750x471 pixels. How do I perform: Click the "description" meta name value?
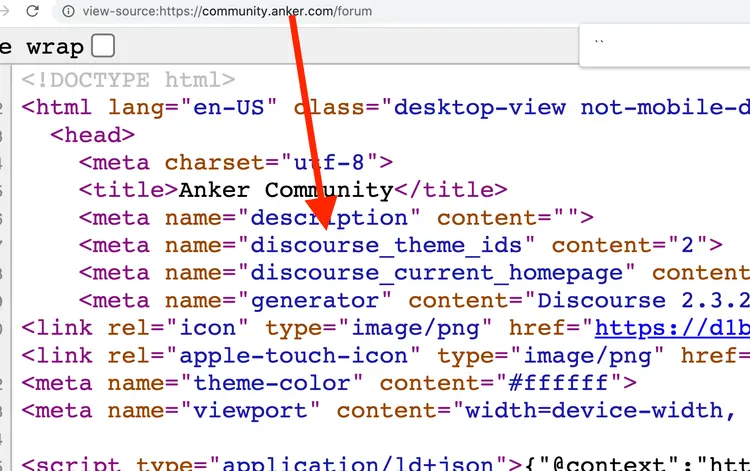point(329,218)
